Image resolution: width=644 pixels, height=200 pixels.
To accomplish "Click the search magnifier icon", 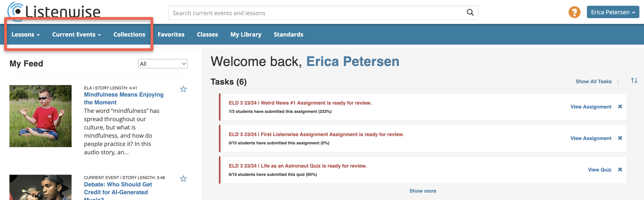I will click(470, 12).
